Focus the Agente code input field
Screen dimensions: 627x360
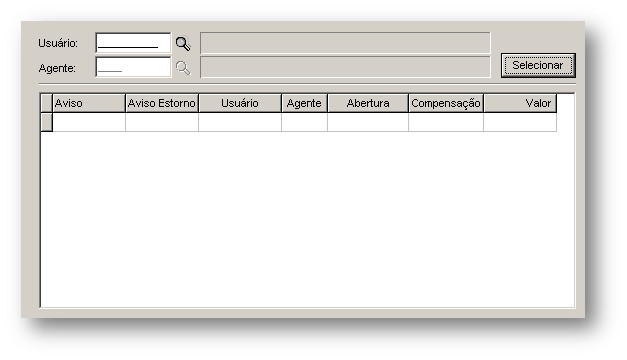pos(133,67)
